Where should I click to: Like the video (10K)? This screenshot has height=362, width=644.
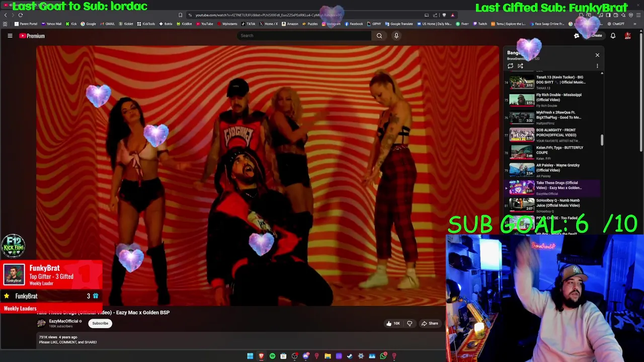click(x=393, y=323)
